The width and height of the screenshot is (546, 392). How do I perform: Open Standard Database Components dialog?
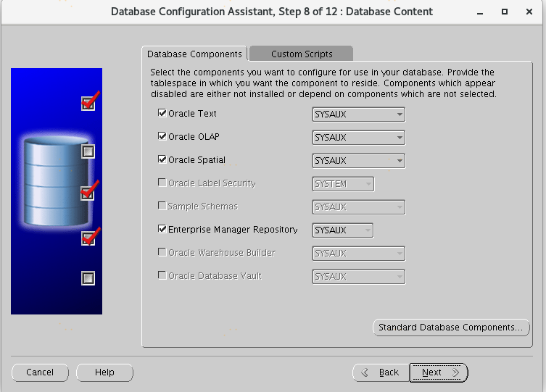point(450,328)
